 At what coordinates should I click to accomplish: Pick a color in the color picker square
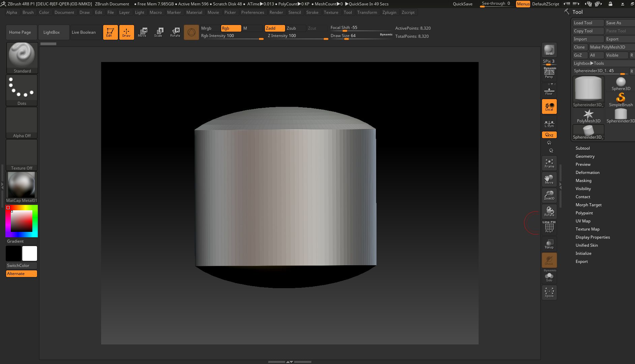point(22,221)
